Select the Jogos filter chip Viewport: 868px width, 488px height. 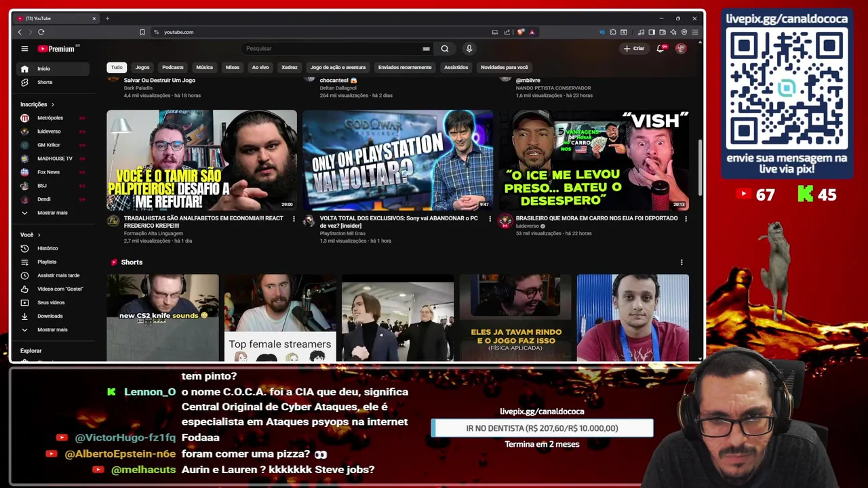(142, 67)
